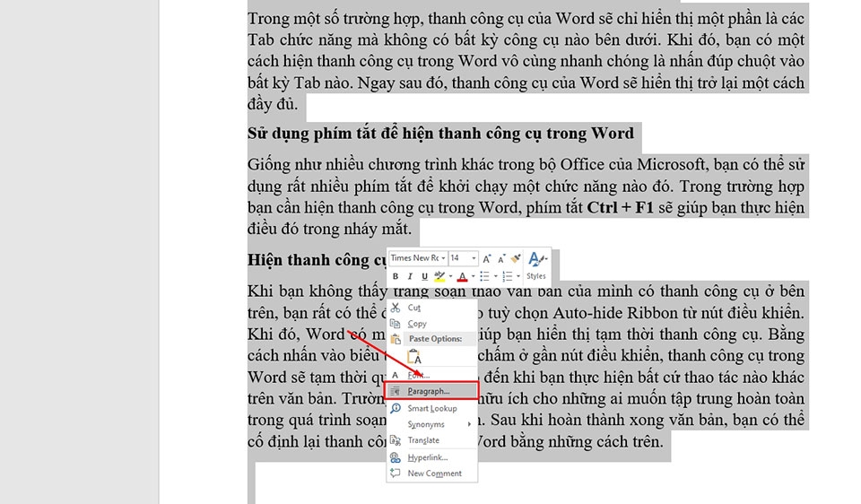Click the text 'điều đó trong nháy mắt.'
861x504 pixels.
click(329, 229)
